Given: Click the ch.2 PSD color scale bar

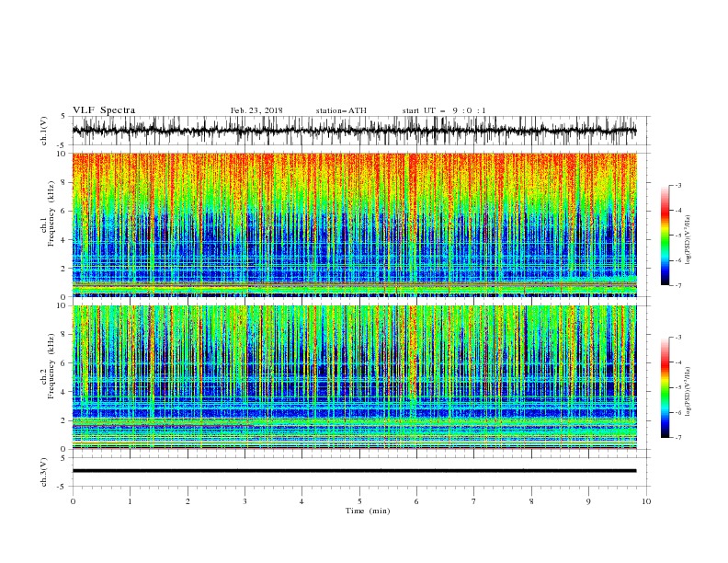Looking at the screenshot, I should pyautogui.click(x=665, y=387).
